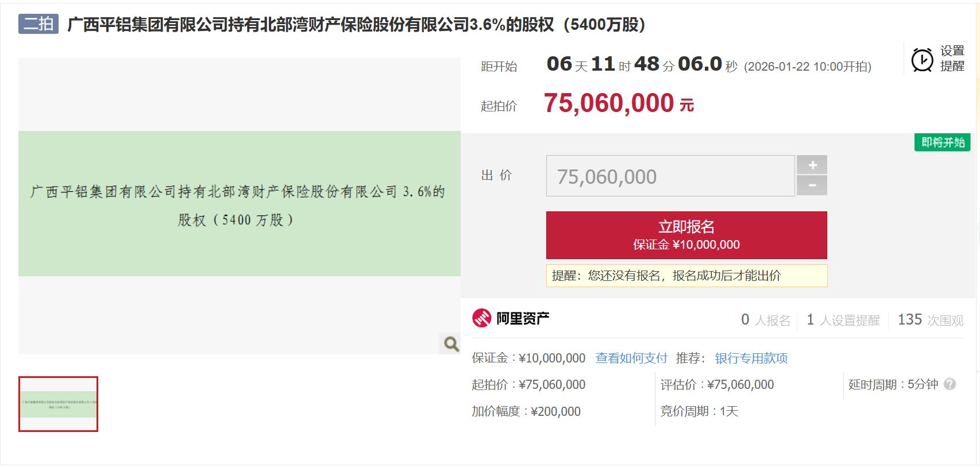980x467 pixels.
Task: Click the 起拍价 label beside the red price
Action: (499, 106)
